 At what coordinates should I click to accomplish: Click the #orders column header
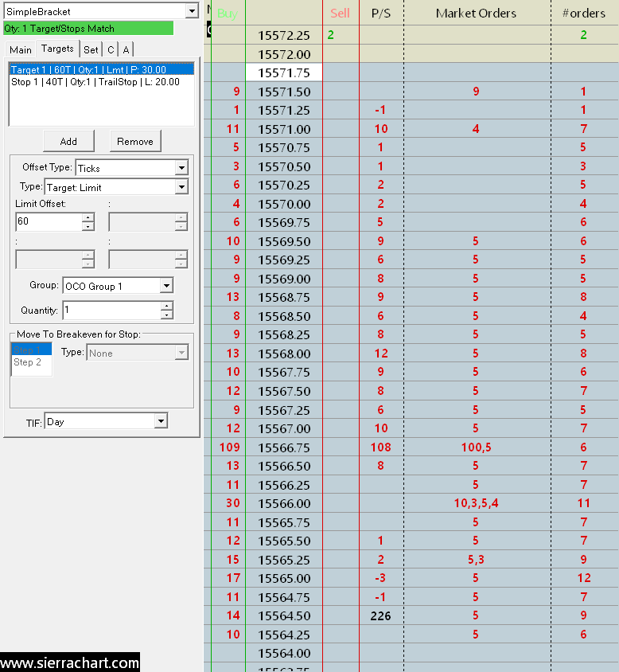coord(584,14)
